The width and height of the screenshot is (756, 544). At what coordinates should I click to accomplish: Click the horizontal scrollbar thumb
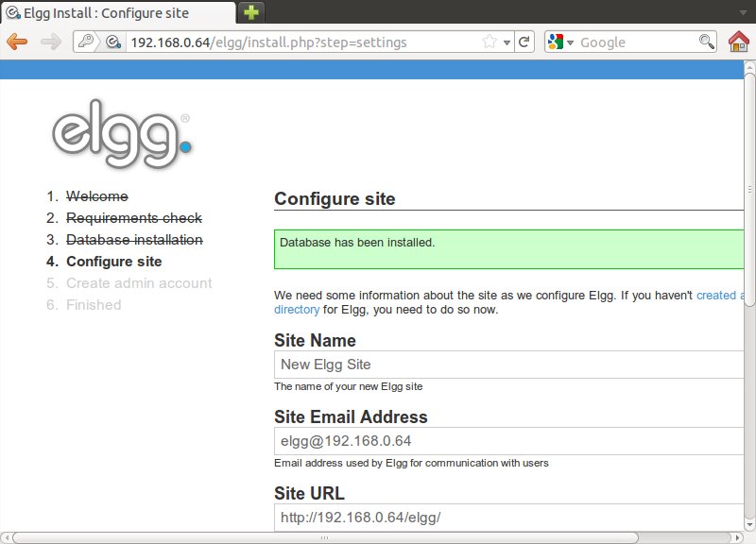coord(325,537)
